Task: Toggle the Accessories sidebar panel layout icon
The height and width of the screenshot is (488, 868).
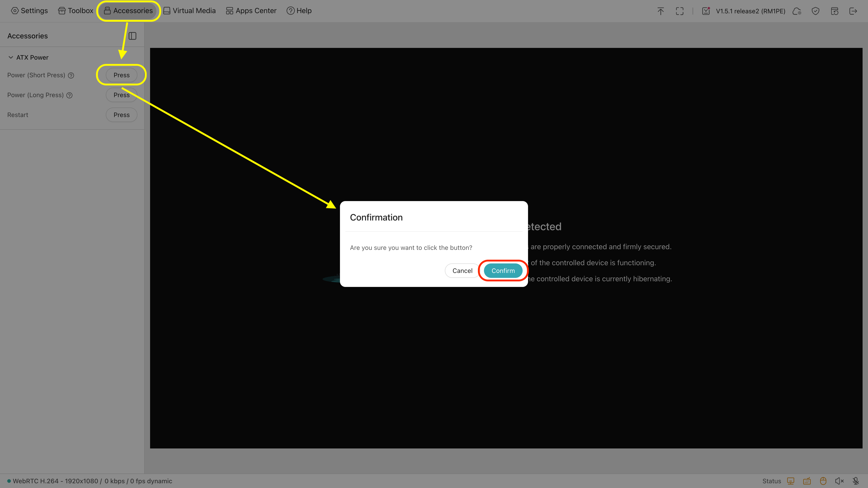Action: click(132, 36)
